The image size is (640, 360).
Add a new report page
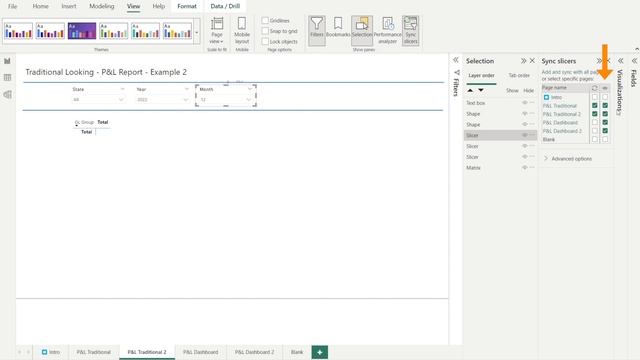coord(320,352)
